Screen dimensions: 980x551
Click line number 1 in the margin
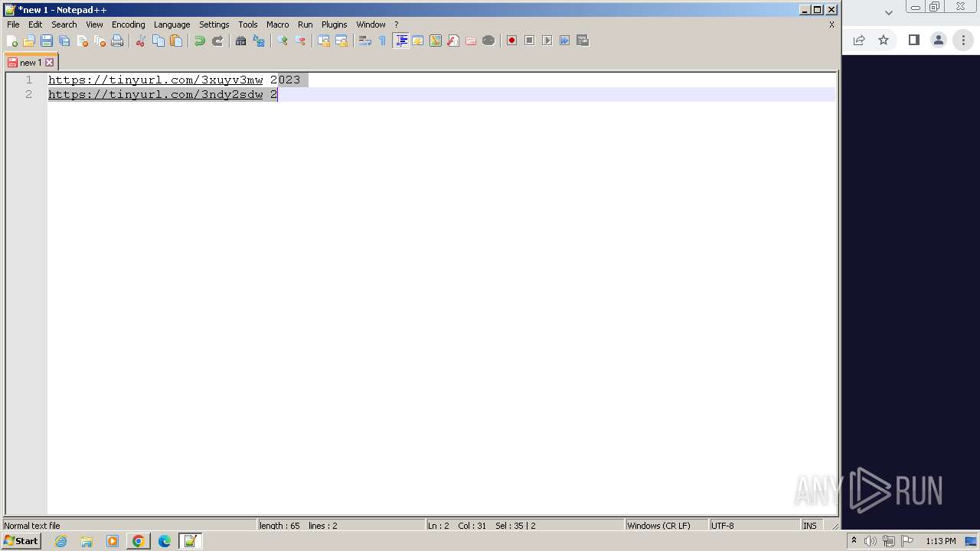coord(29,80)
